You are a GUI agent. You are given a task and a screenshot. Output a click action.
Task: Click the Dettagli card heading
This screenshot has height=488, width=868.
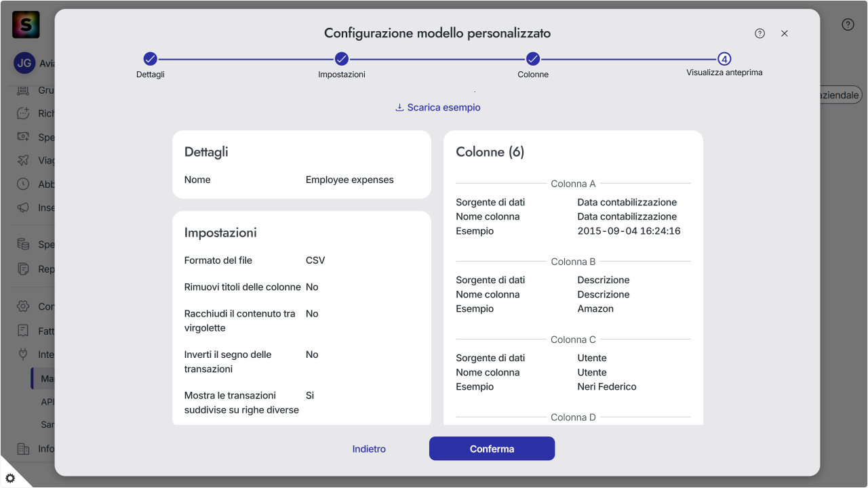coord(206,152)
